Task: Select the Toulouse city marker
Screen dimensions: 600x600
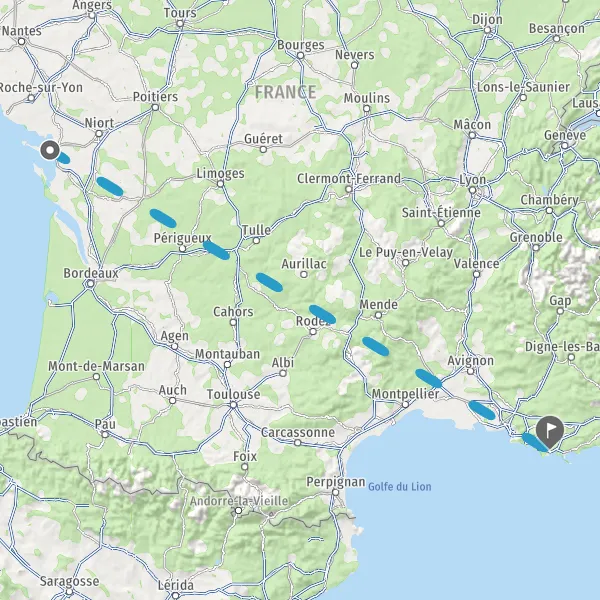Action: (233, 405)
